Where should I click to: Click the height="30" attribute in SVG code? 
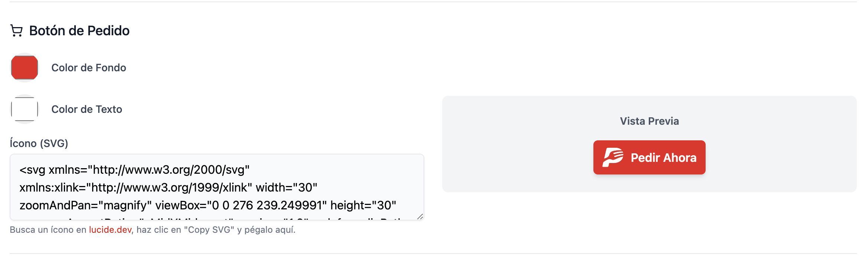(363, 205)
